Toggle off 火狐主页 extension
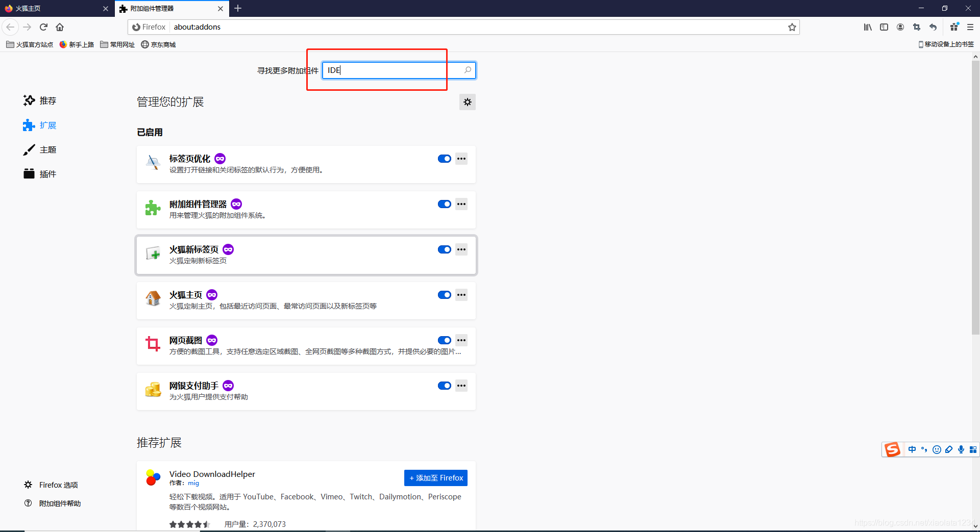 click(445, 295)
